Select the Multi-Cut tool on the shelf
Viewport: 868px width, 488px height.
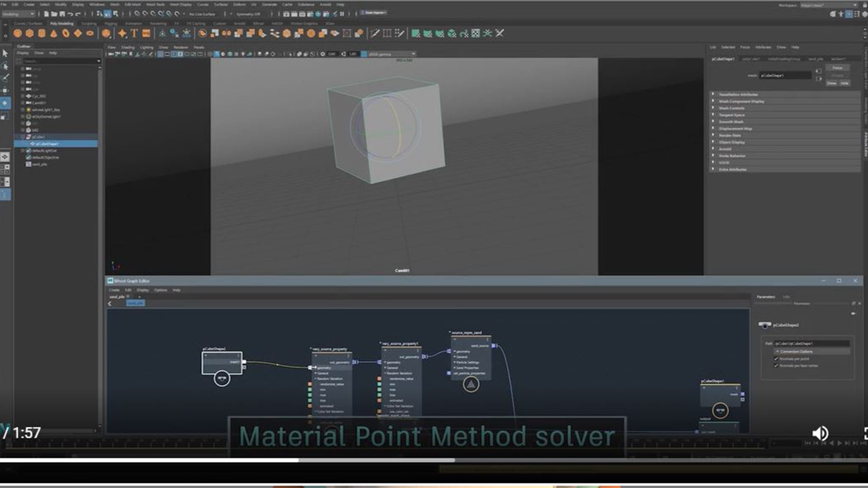(375, 33)
